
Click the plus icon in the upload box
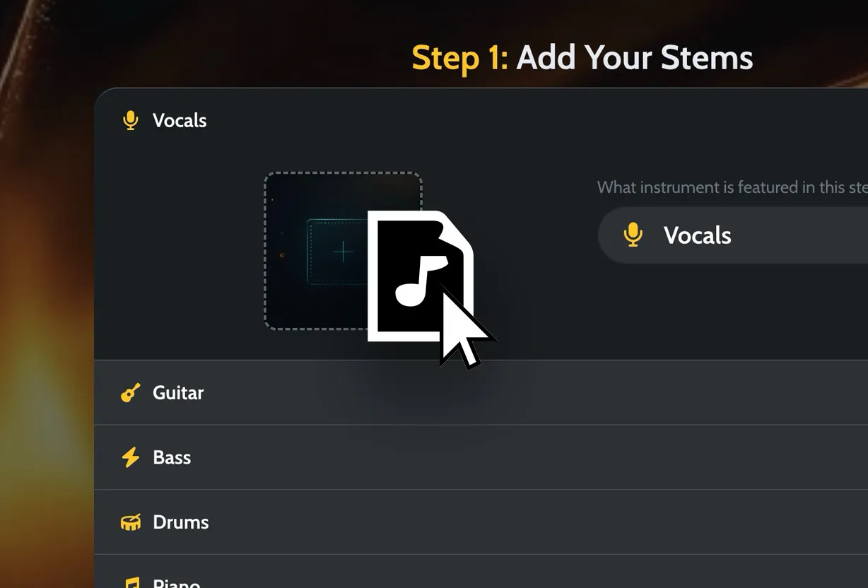point(343,251)
